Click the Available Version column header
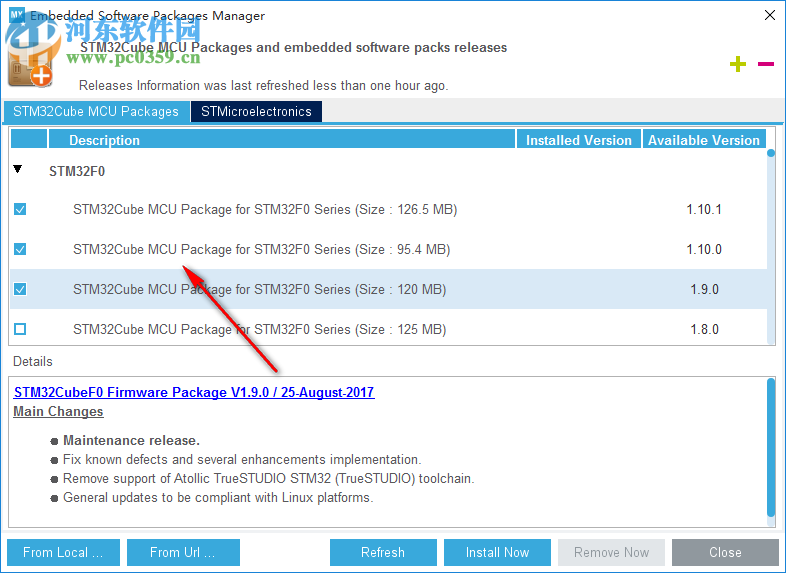Viewport: 786px width, 573px height. click(x=704, y=140)
